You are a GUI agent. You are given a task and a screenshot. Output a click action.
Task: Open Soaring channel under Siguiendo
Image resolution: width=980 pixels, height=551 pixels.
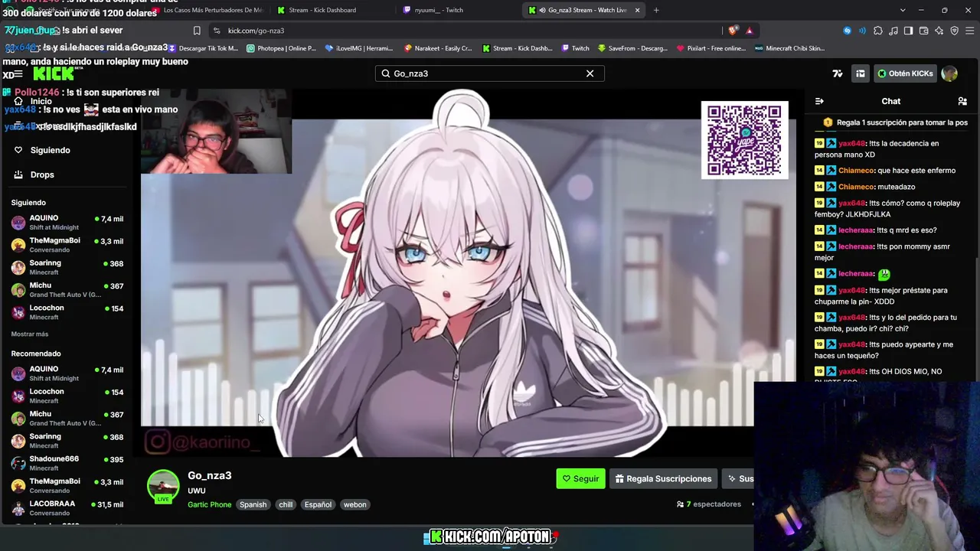click(67, 267)
